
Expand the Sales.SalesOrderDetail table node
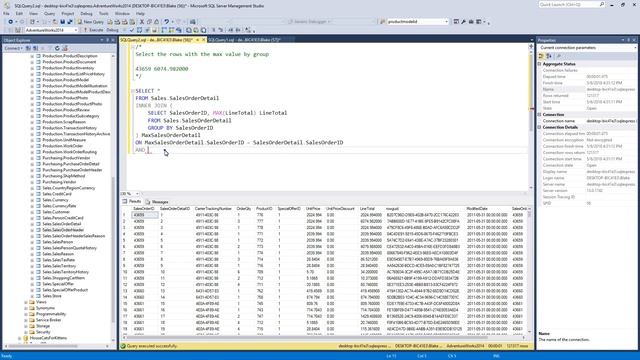point(32,224)
